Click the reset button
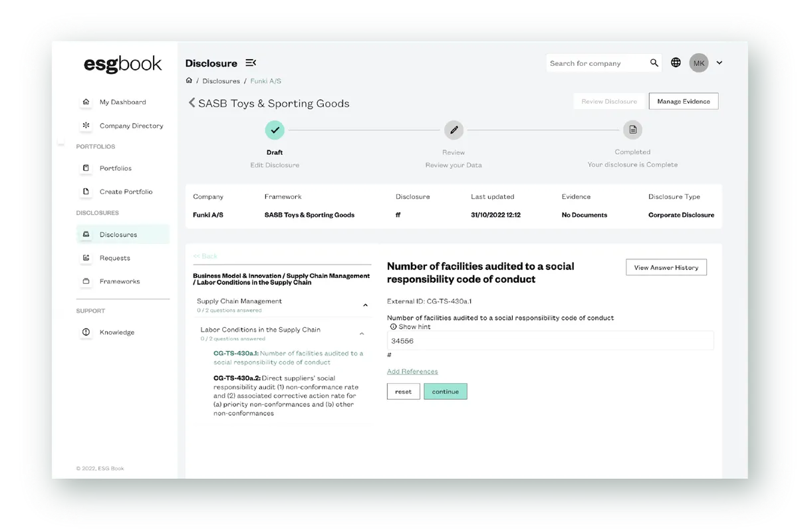The image size is (798, 532). (x=404, y=391)
